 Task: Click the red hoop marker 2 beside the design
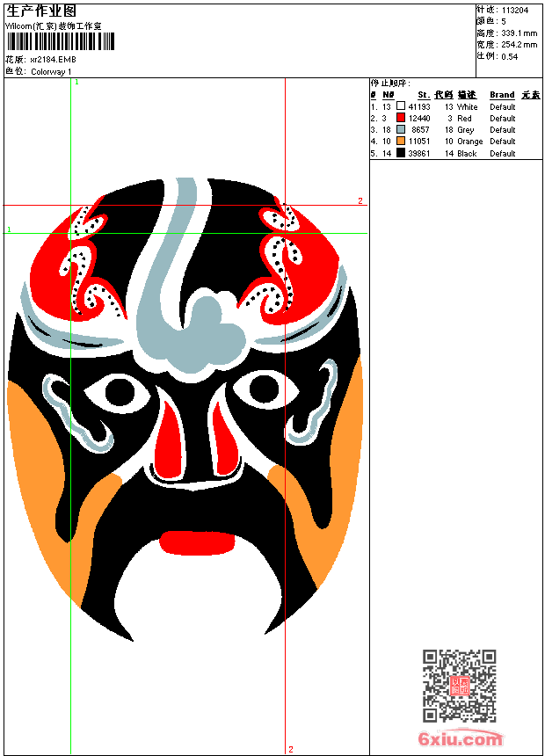tap(360, 200)
